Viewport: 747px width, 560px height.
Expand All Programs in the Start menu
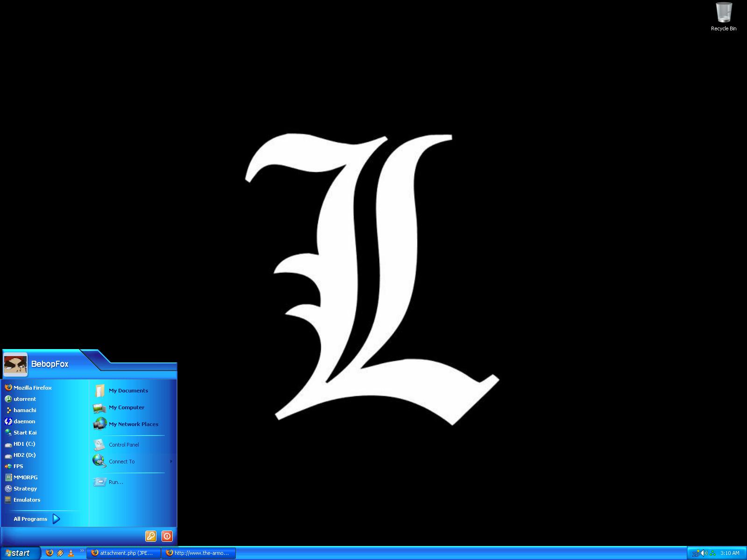click(x=36, y=519)
